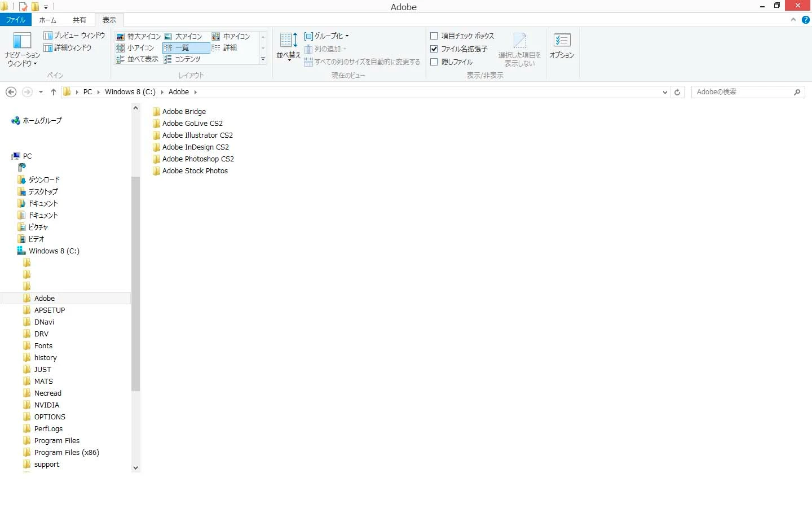The height and width of the screenshot is (508, 812).
Task: Click Windows 8 (C:) in breadcrumb
Action: tap(130, 92)
